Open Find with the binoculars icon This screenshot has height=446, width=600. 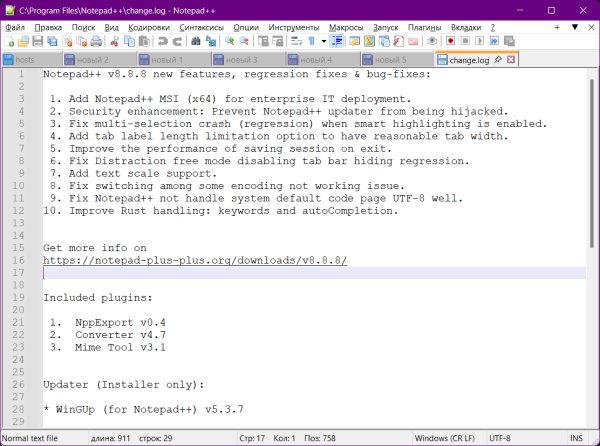196,41
